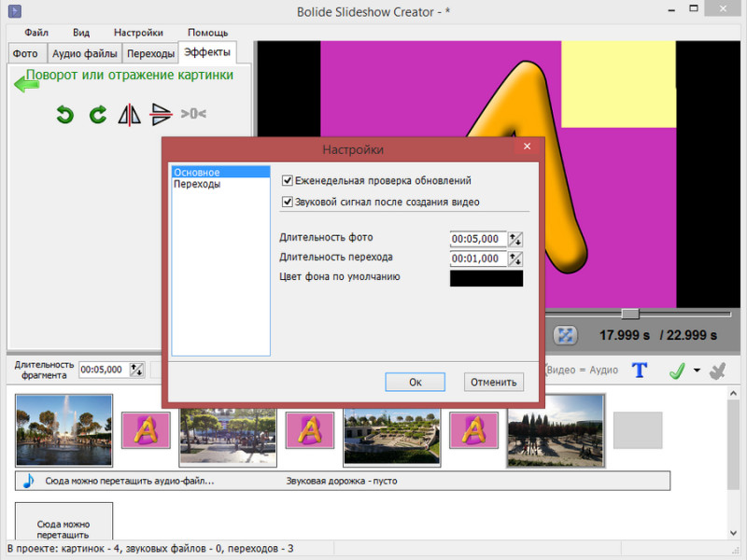
Task: Reset rotation with >0< icon
Action: tap(193, 114)
